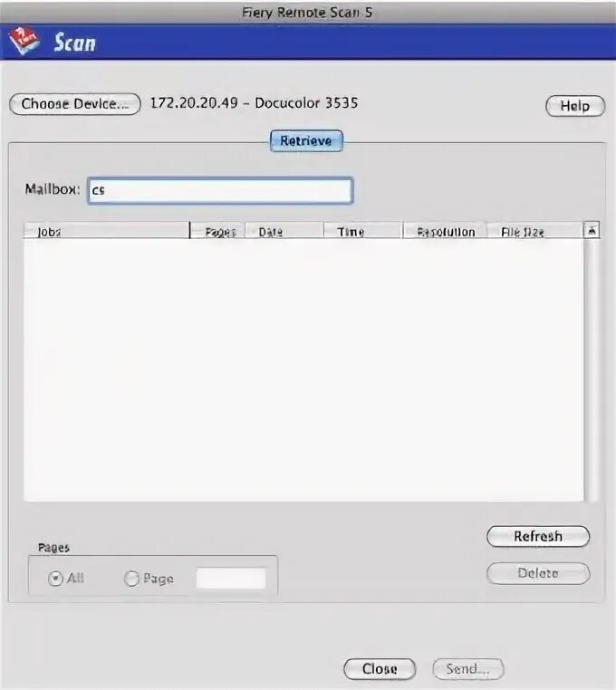The height and width of the screenshot is (690, 616).
Task: Click the Delete button
Action: (538, 573)
